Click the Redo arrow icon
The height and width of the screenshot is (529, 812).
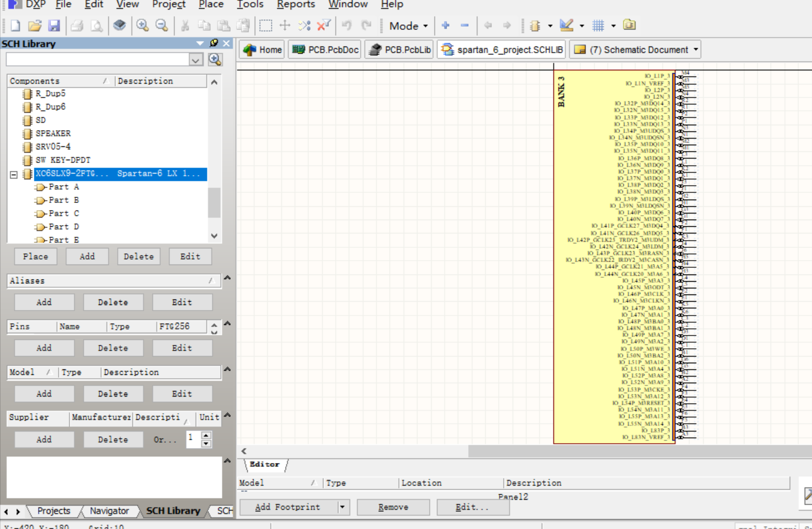[366, 26]
